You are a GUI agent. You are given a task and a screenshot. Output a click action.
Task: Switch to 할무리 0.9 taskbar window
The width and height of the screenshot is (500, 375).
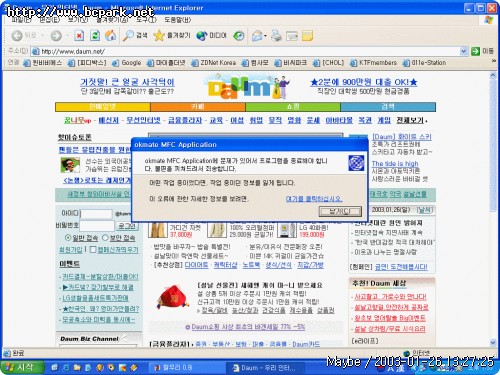point(186,367)
